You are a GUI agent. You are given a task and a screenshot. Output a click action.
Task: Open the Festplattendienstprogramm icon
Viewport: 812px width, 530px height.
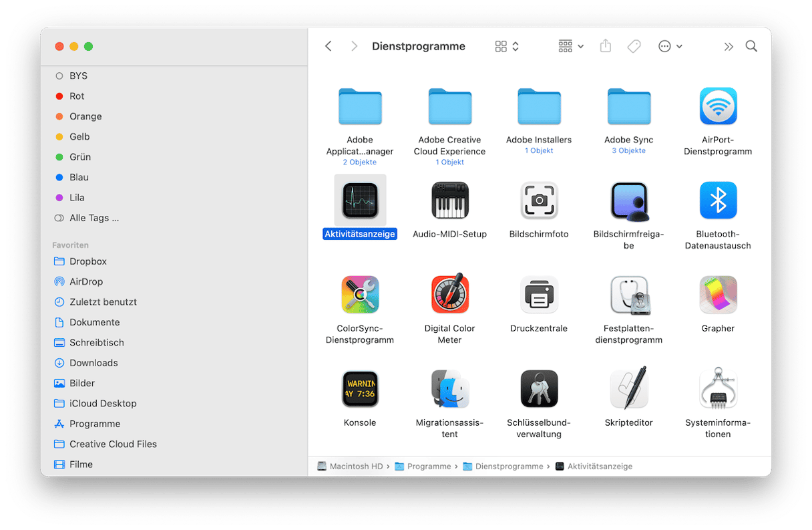pyautogui.click(x=629, y=295)
